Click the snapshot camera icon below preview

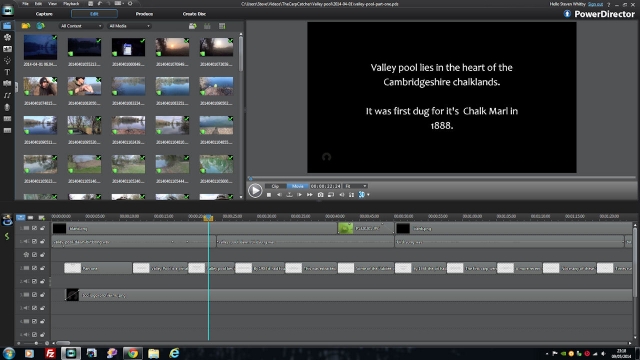click(x=320, y=195)
